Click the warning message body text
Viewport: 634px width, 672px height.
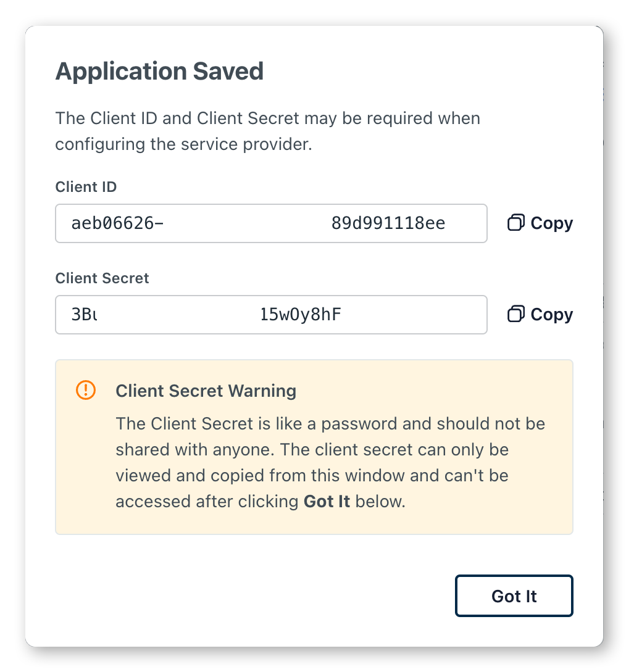pyautogui.click(x=330, y=462)
